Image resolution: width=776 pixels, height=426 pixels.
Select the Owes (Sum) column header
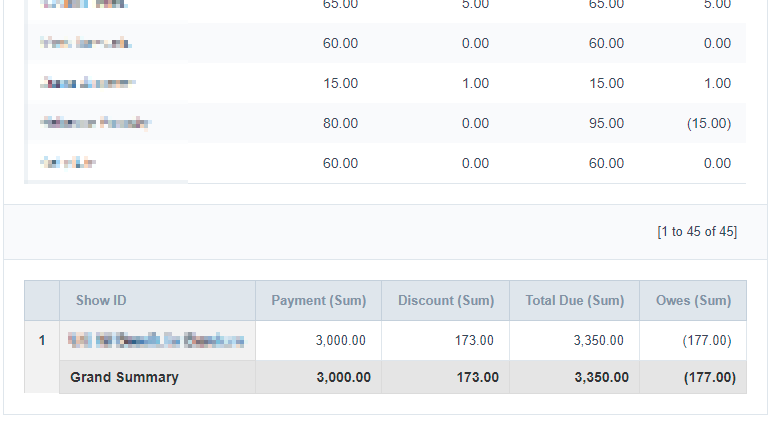(693, 301)
